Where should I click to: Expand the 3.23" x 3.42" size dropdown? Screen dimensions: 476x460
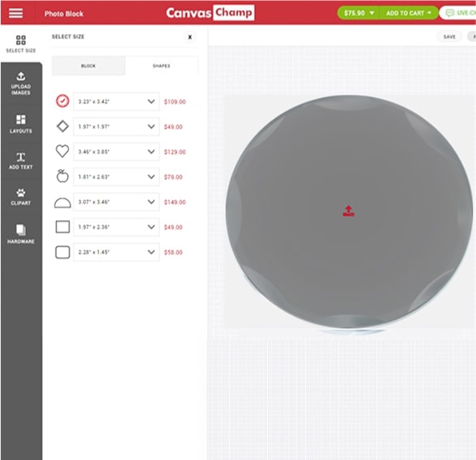click(x=117, y=101)
